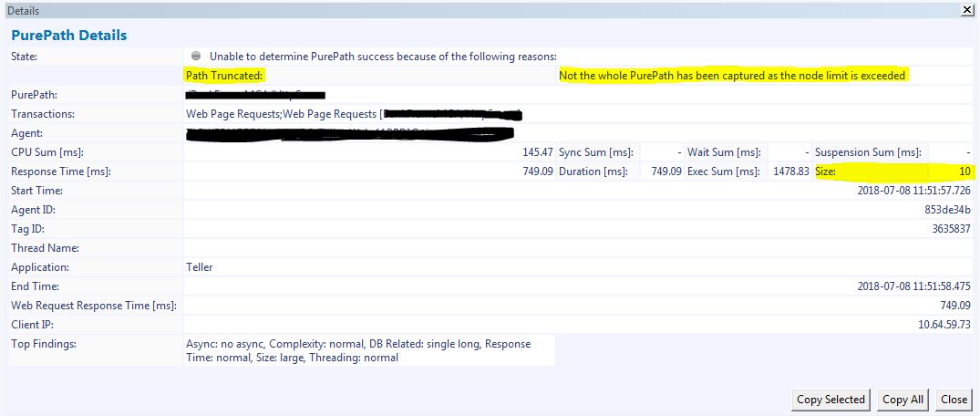Image resolution: width=980 pixels, height=416 pixels.
Task: Click the PurePath Details heading
Action: 68,35
